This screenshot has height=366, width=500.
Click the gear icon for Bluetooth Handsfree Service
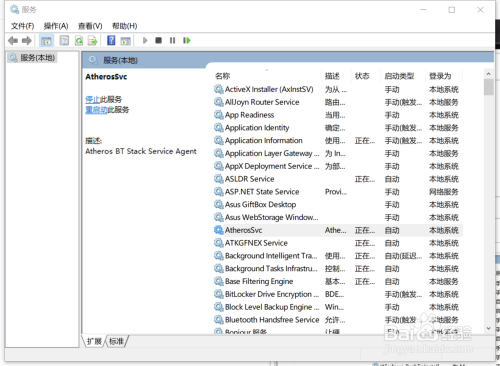click(219, 320)
